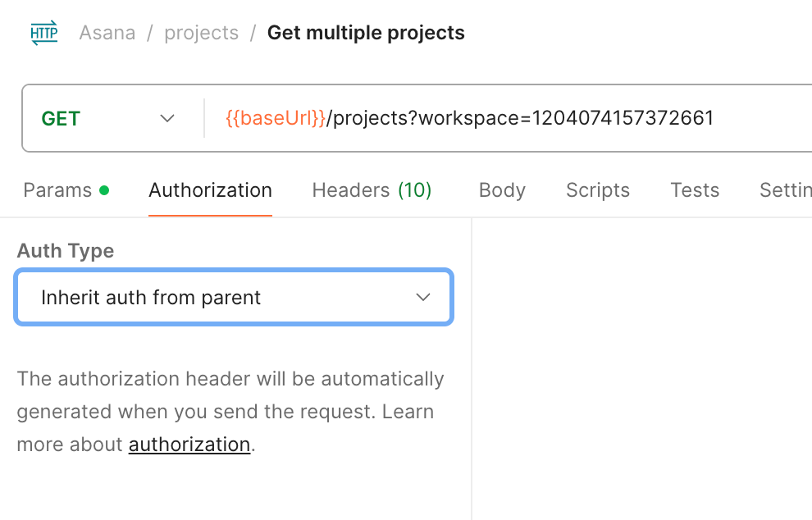Screen dimensions: 812x520
Task: Open the Asana collection breadcrumb
Action: [x=107, y=33]
